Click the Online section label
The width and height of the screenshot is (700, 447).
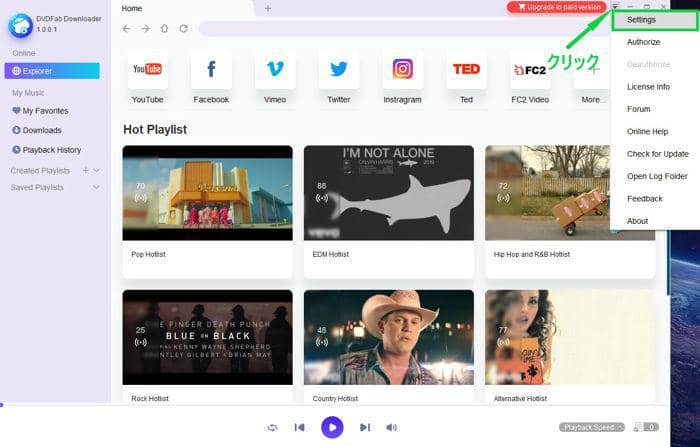(24, 53)
